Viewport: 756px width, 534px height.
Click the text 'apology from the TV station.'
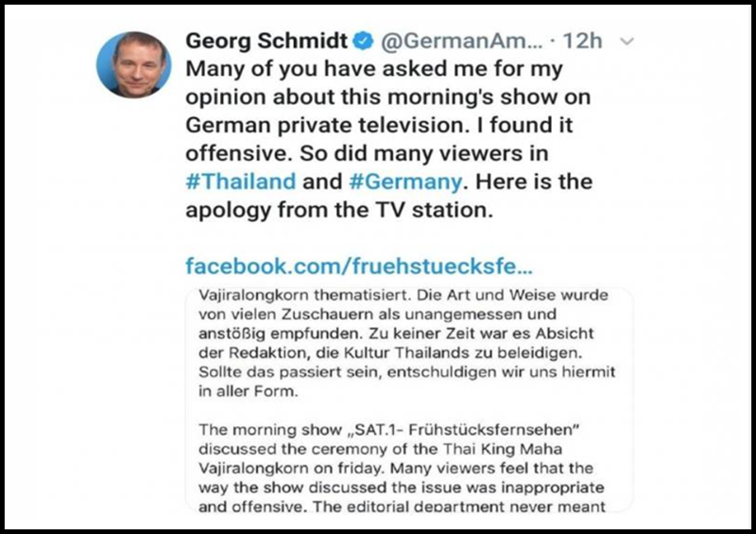339,210
